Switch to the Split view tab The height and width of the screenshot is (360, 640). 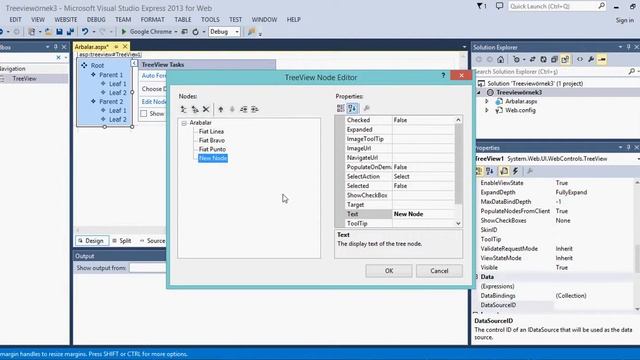point(122,241)
